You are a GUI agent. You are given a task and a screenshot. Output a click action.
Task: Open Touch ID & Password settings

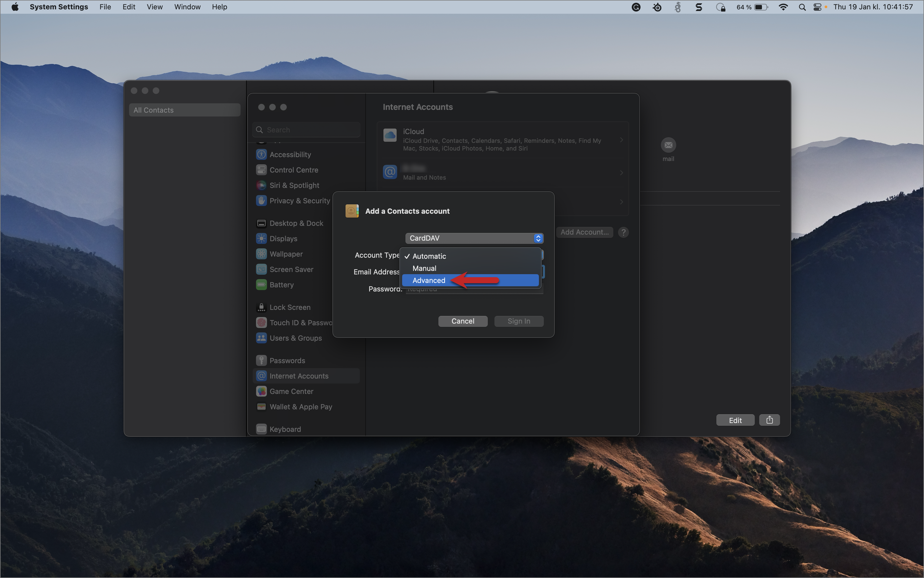[x=293, y=323]
